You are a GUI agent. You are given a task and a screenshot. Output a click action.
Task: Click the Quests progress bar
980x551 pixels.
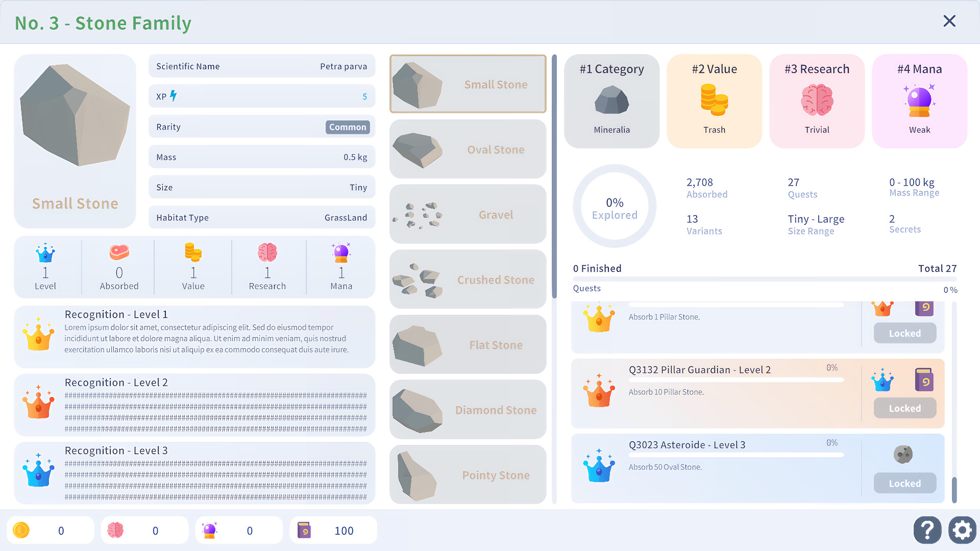pyautogui.click(x=764, y=279)
